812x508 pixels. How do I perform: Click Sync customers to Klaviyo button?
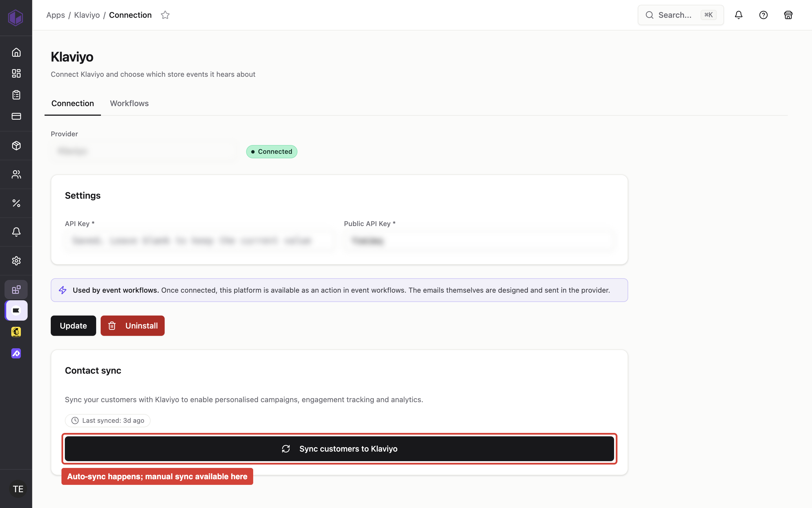339,449
